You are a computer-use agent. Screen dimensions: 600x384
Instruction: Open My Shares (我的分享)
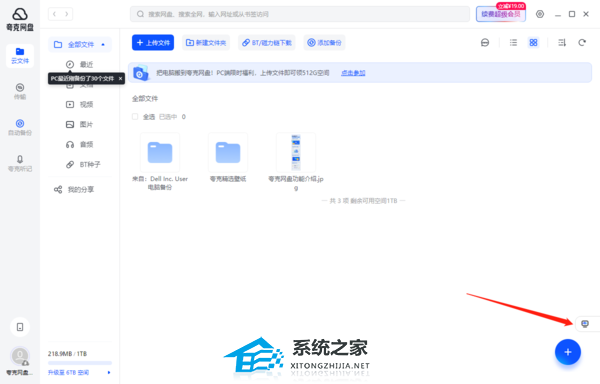[74, 189]
